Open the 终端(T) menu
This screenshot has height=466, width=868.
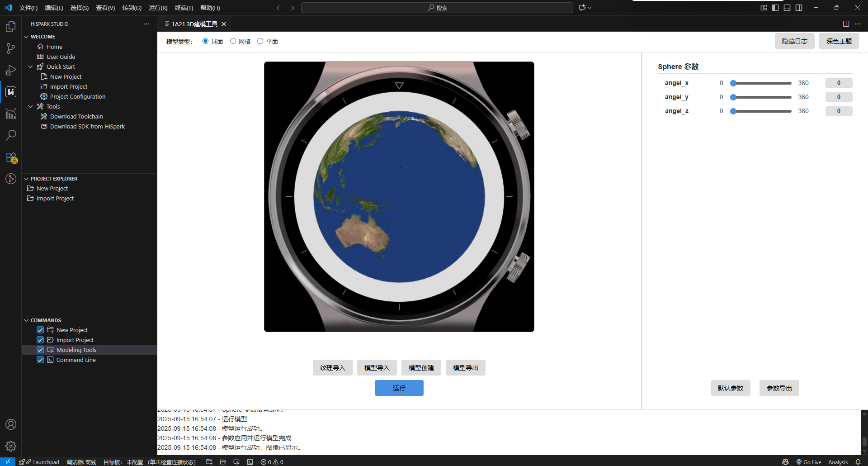point(184,8)
